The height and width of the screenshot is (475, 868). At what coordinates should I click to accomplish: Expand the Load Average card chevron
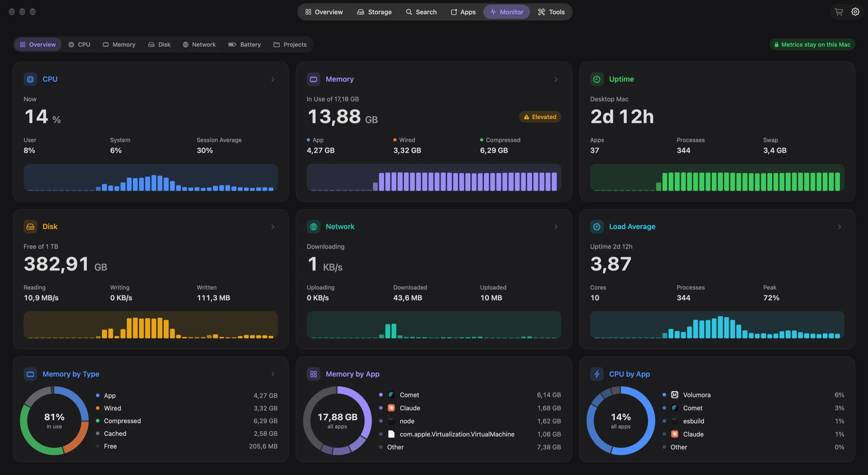[x=839, y=227]
